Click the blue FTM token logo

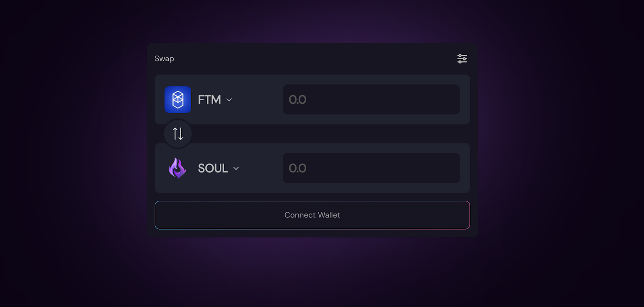[x=178, y=100]
